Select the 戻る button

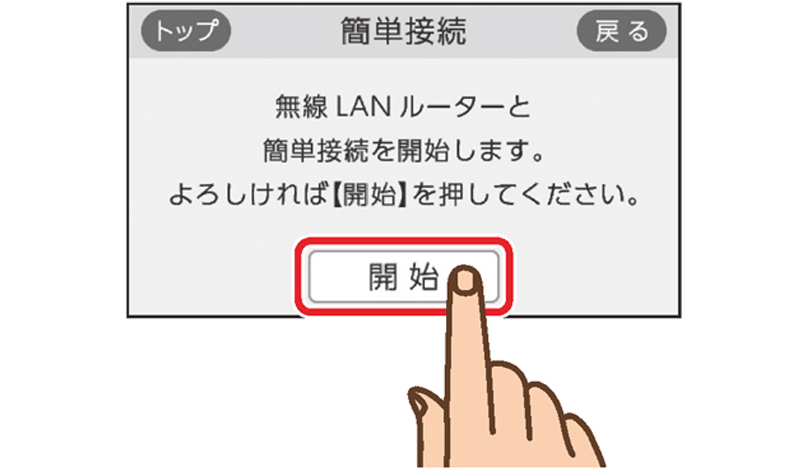point(621,31)
